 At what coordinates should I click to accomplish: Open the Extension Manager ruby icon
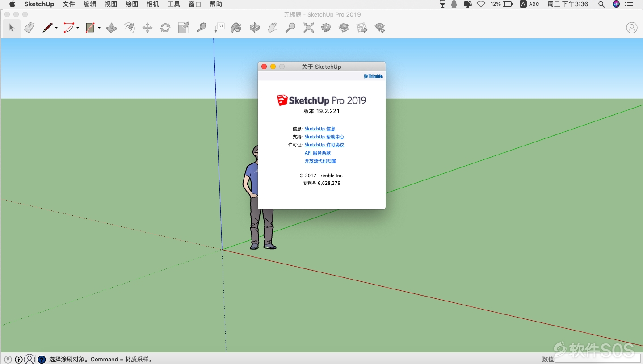[x=380, y=28]
